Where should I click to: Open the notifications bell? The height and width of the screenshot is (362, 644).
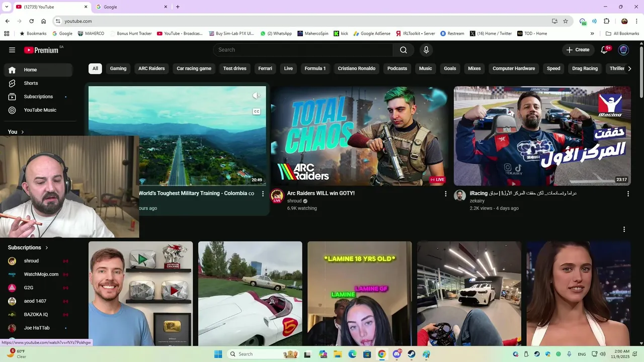click(605, 50)
